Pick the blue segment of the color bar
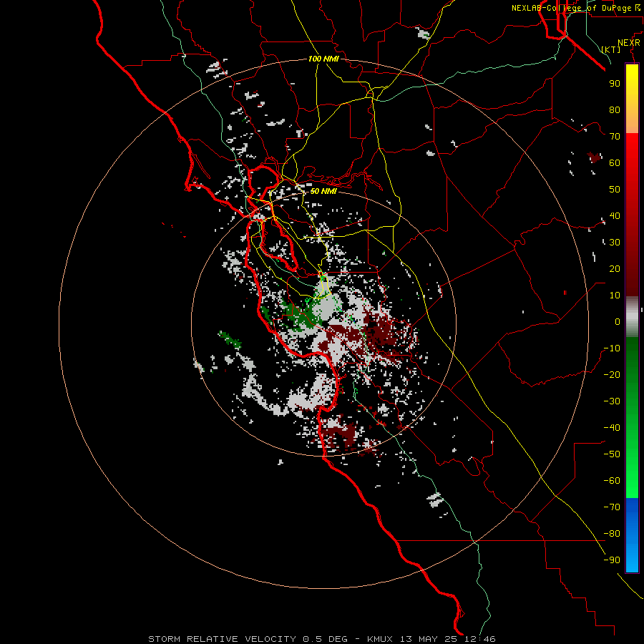 point(632,535)
